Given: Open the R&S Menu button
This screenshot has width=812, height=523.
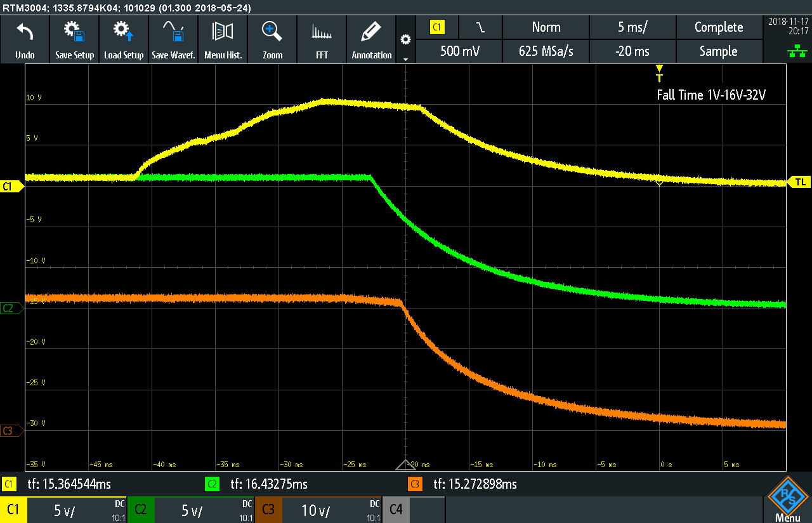Looking at the screenshot, I should point(787,500).
